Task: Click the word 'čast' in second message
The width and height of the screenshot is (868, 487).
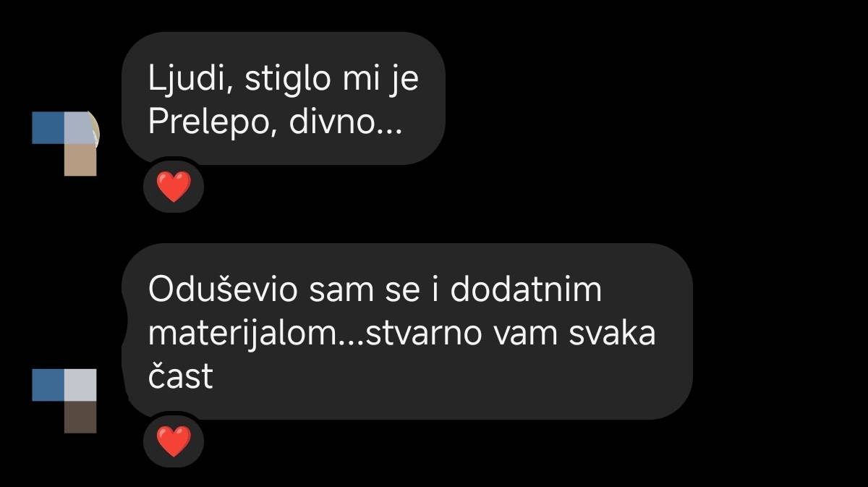Action: (x=181, y=377)
